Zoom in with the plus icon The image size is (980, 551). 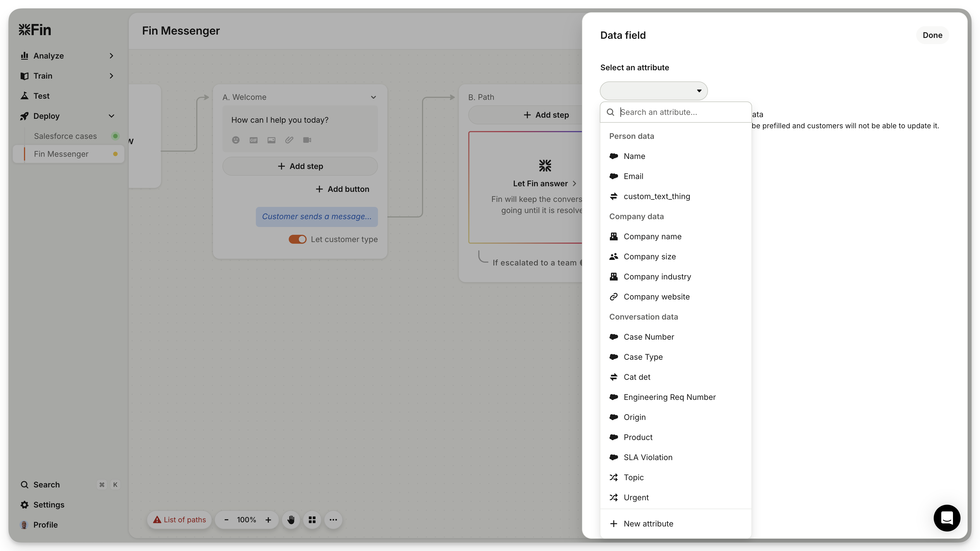268,520
